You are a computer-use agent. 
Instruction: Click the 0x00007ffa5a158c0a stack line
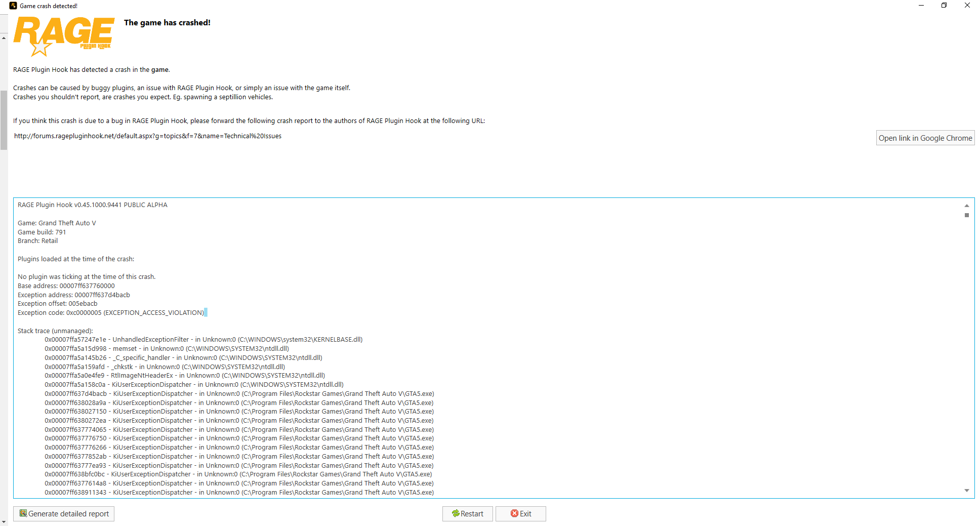pyautogui.click(x=194, y=385)
